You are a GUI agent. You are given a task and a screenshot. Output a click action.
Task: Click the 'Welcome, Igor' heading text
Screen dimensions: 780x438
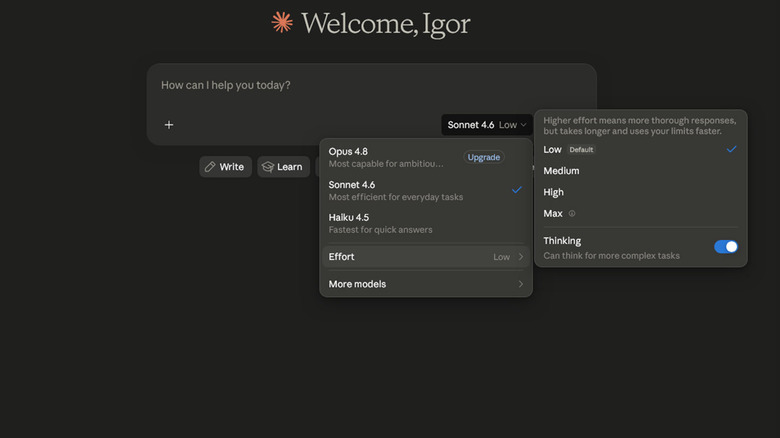386,23
